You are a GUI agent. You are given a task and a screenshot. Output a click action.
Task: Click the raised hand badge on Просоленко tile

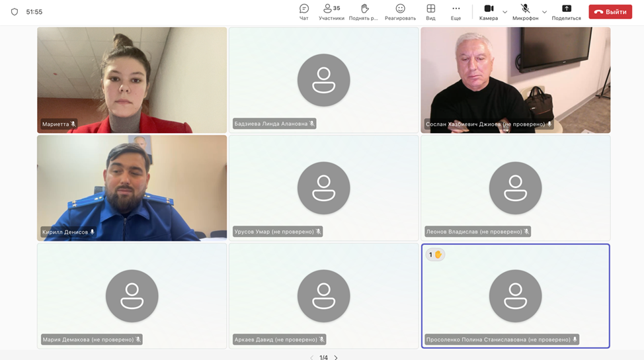pos(434,255)
